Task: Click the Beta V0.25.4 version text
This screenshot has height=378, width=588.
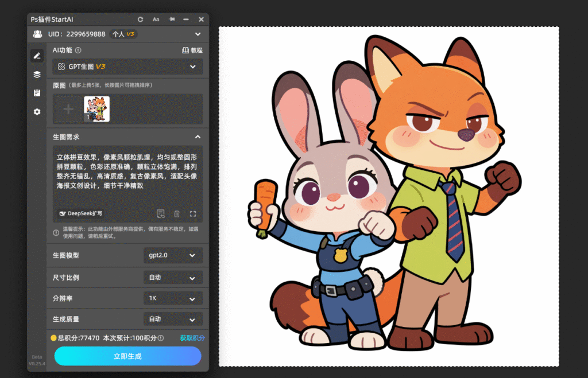Action: pyautogui.click(x=37, y=360)
